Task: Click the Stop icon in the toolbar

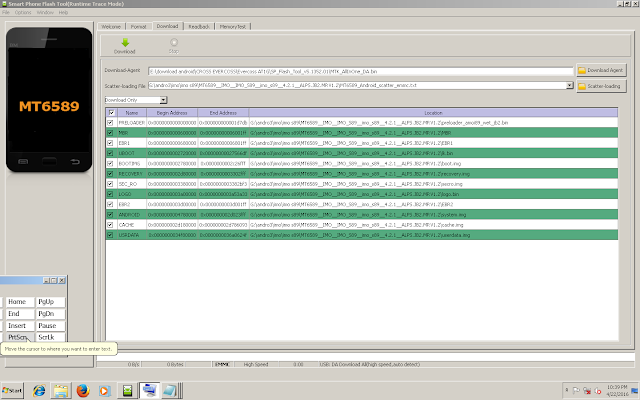Action: [174, 45]
